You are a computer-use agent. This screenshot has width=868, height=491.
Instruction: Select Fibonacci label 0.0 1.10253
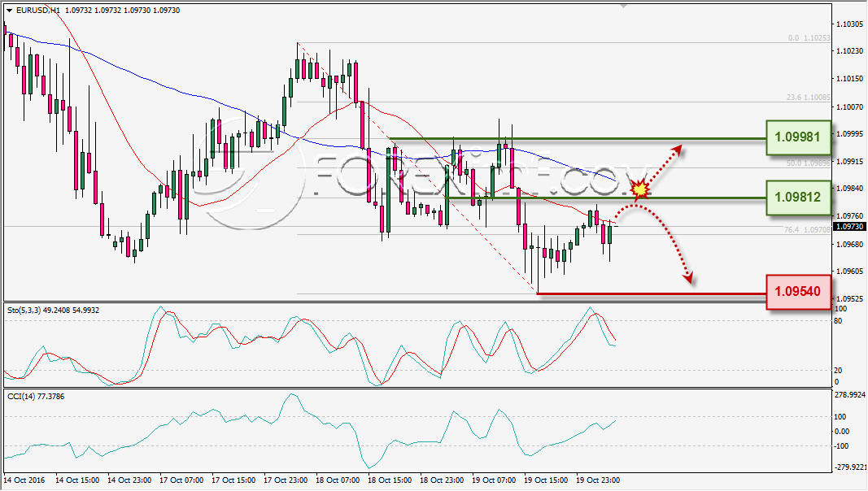tap(809, 38)
